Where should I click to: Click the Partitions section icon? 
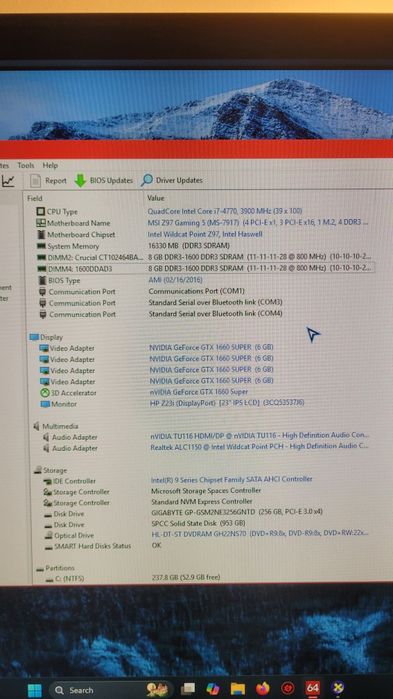(40, 568)
